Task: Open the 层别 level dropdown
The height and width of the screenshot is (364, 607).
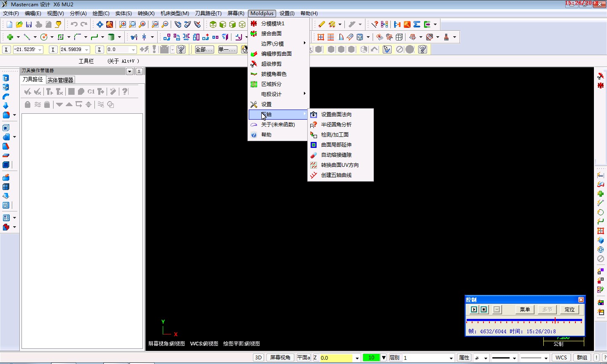Action: (451, 358)
